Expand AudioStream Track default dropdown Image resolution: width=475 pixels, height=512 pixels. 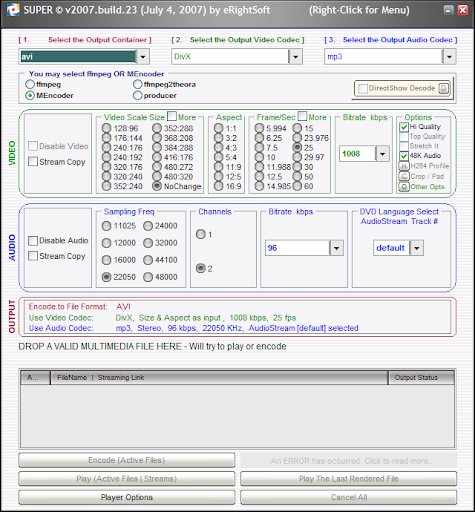point(417,248)
